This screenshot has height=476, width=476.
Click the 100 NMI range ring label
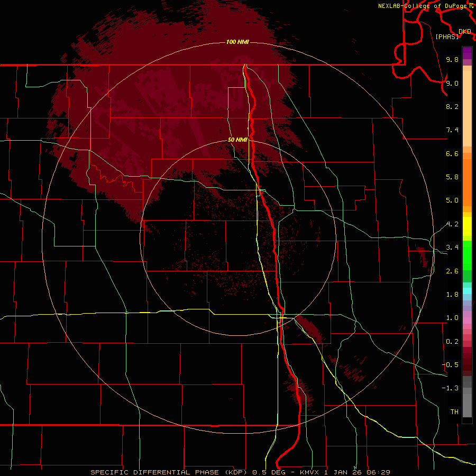click(237, 42)
